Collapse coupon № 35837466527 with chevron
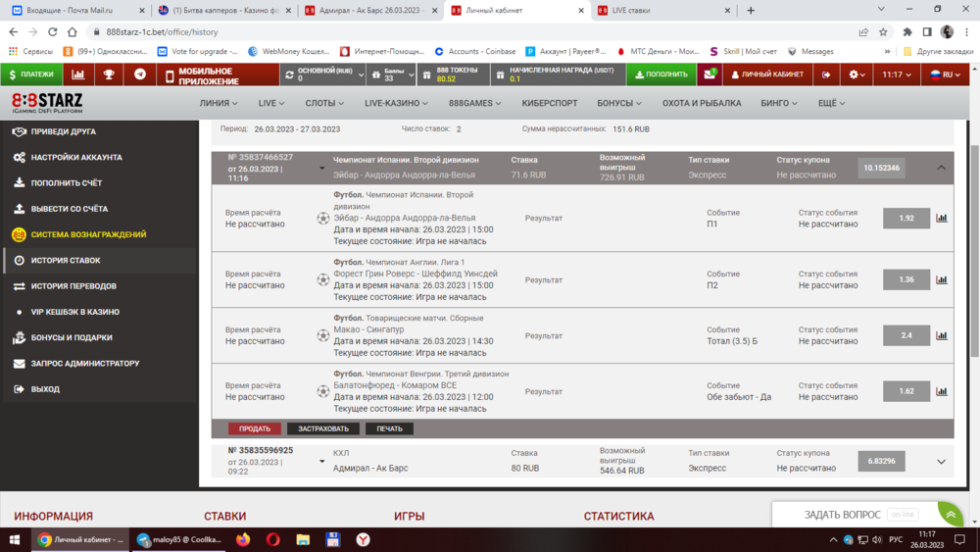The height and width of the screenshot is (552, 980). 941,168
